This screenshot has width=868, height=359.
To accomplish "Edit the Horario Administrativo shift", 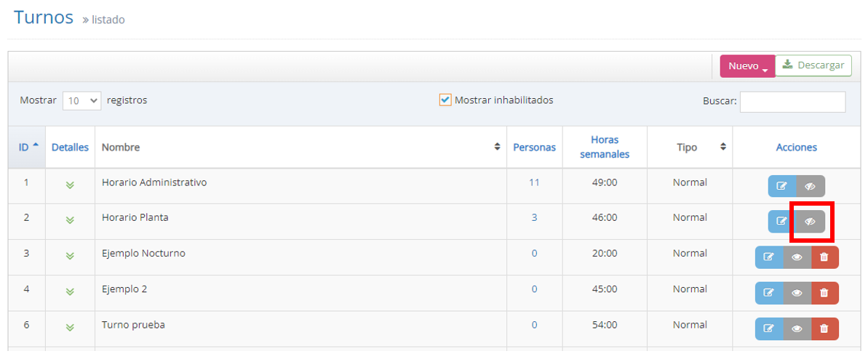I will [x=782, y=186].
